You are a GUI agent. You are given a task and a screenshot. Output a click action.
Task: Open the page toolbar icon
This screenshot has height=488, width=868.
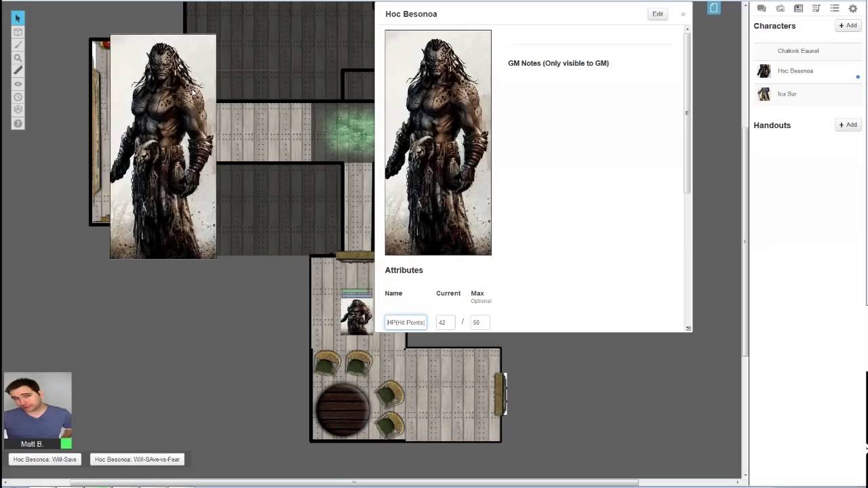pos(713,8)
